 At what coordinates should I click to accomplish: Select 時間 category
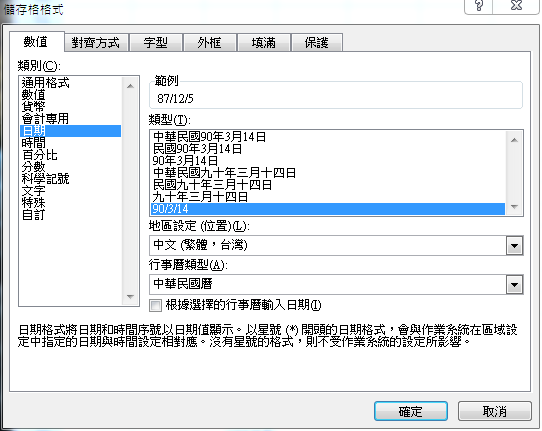(71, 143)
